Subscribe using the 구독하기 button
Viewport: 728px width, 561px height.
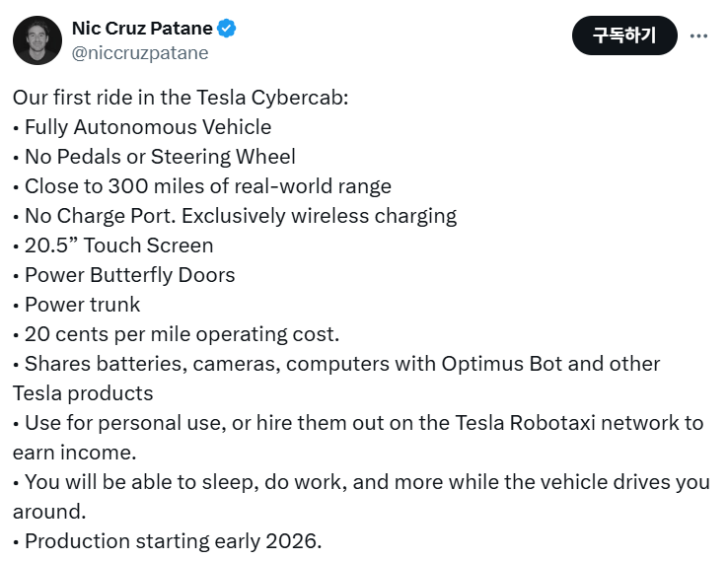[624, 35]
